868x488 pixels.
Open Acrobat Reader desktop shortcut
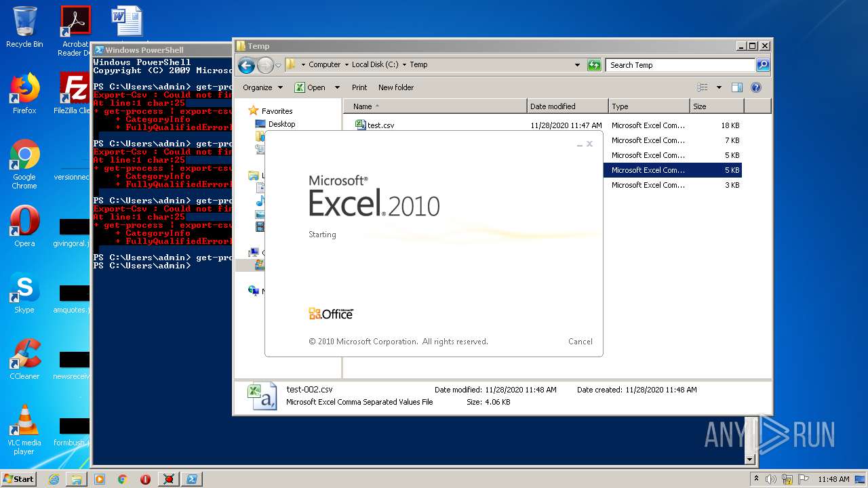[x=75, y=30]
